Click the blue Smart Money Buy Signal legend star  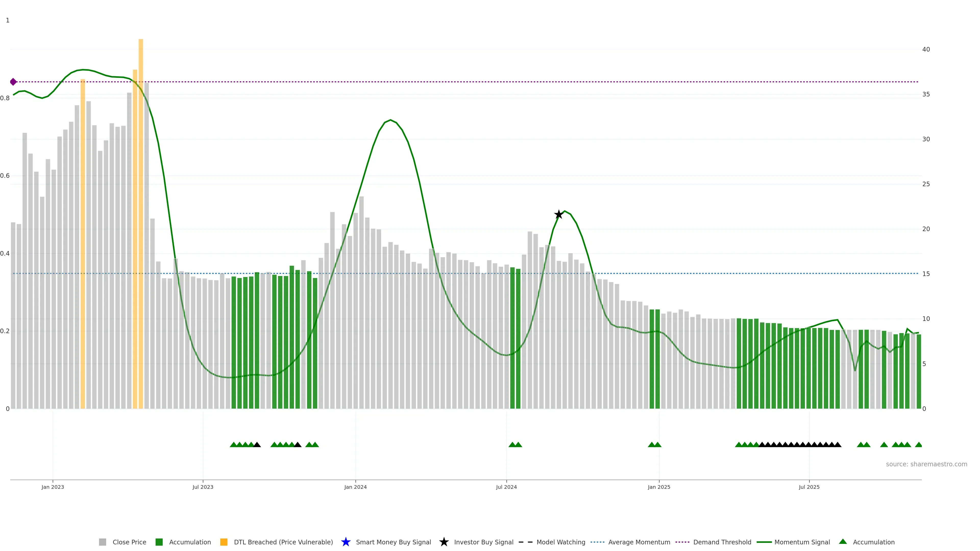point(346,542)
